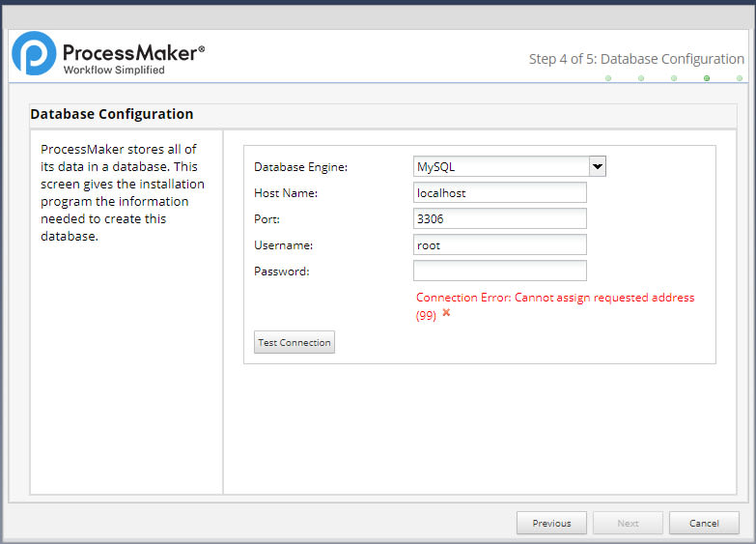The image size is (756, 544).
Task: Open the Database Engine dropdown arrow
Action: pos(598,166)
